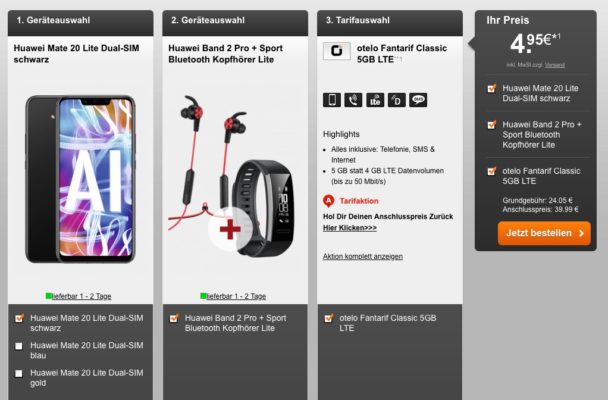Click the telephony handset icon
The width and height of the screenshot is (608, 400).
[x=353, y=100]
